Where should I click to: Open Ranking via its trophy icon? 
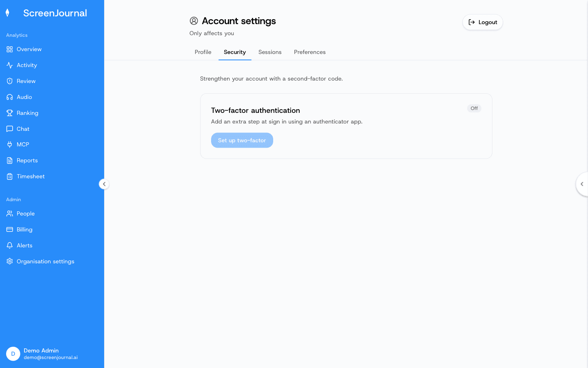(x=10, y=113)
